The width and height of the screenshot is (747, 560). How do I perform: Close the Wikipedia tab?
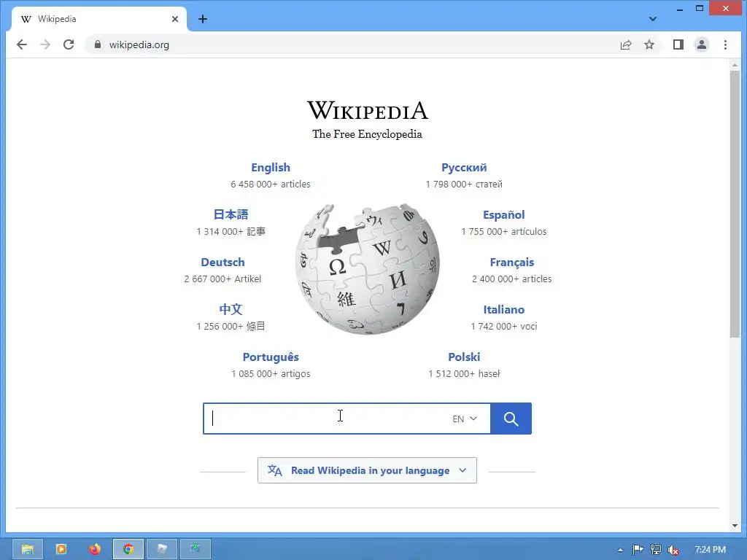[175, 19]
